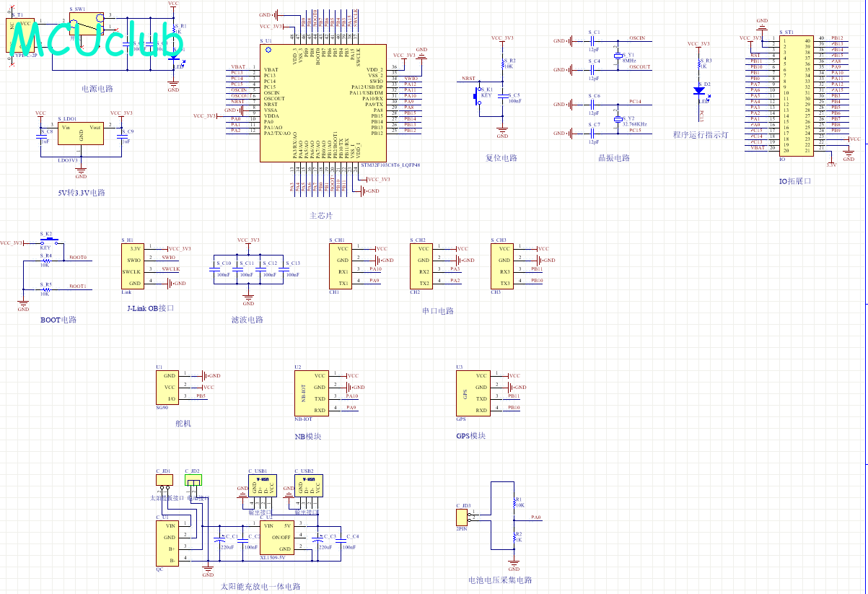868x594 pixels.
Task: Click the 太阳能充放电一体电路 label
Action: [260, 587]
